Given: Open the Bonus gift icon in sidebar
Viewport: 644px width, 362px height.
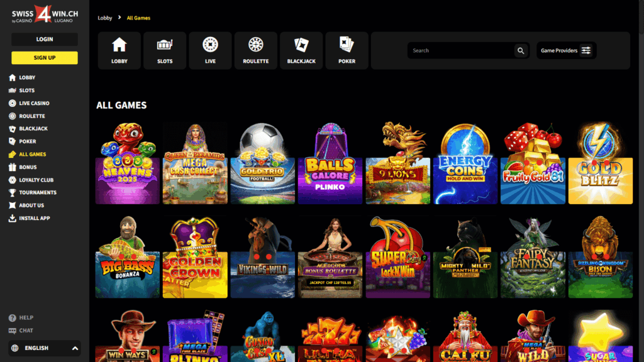Looking at the screenshot, I should point(13,167).
